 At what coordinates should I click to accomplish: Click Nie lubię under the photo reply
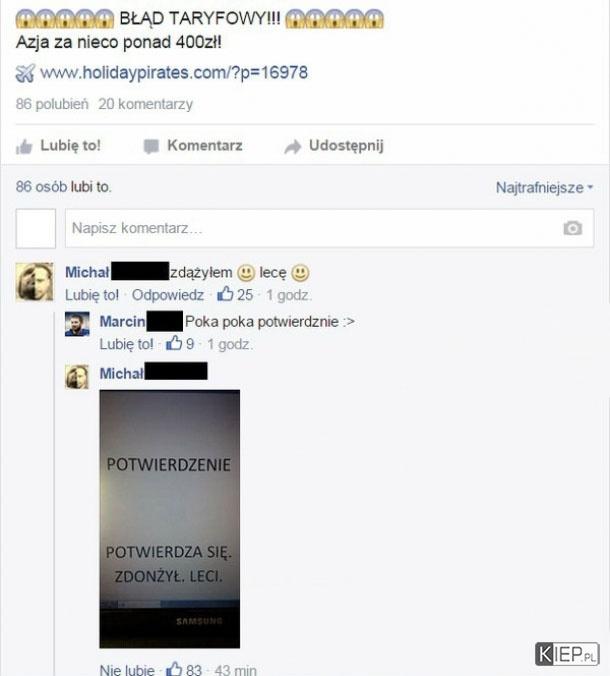(127, 670)
